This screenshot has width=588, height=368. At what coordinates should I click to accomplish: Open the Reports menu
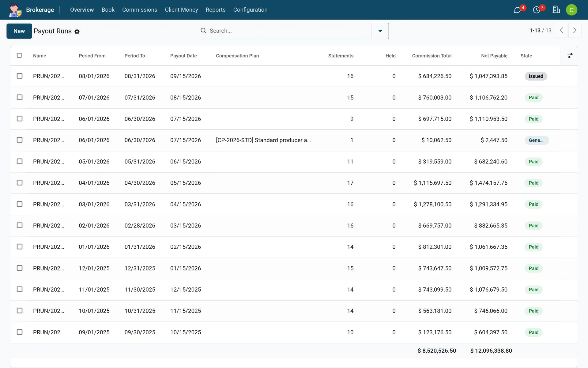(x=216, y=10)
